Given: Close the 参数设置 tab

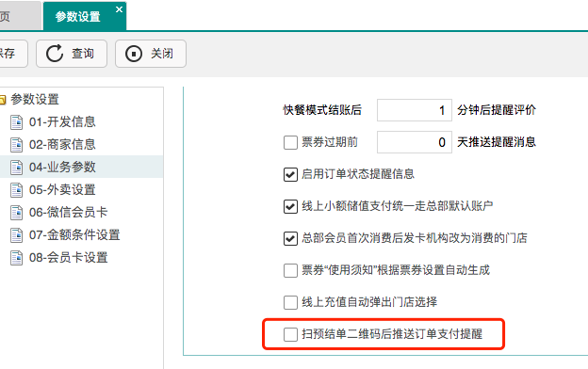Looking at the screenshot, I should tap(119, 9).
